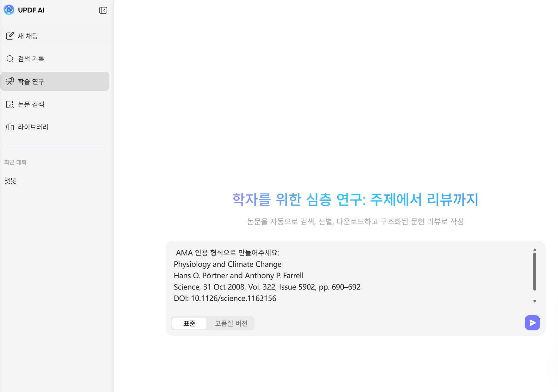
Task: Click inside the prompt text area at the DOI line
Action: (x=225, y=298)
